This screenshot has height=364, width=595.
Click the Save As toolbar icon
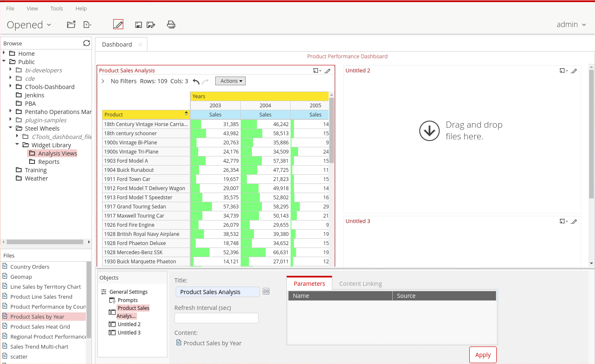pos(151,25)
